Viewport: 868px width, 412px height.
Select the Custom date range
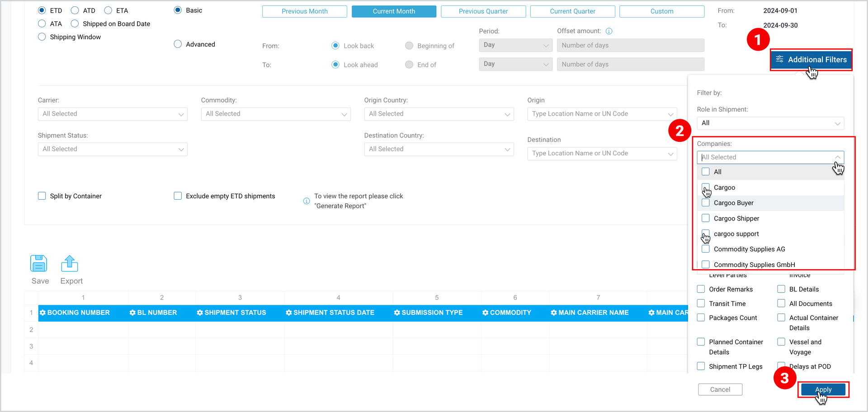662,11
